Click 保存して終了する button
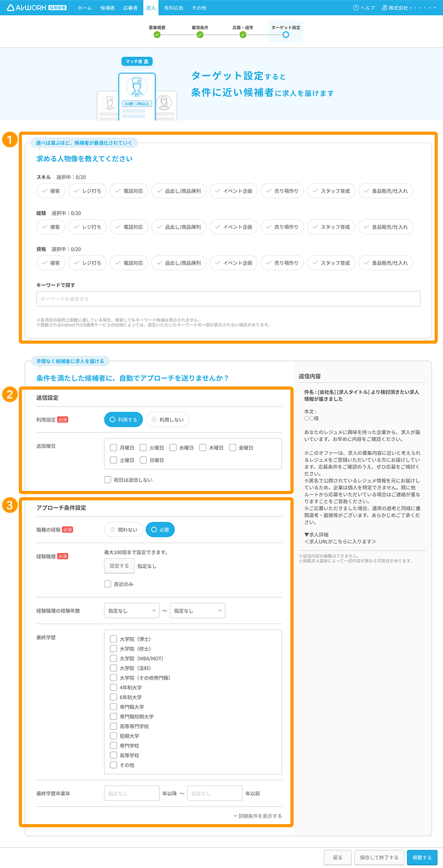 pyautogui.click(x=379, y=858)
